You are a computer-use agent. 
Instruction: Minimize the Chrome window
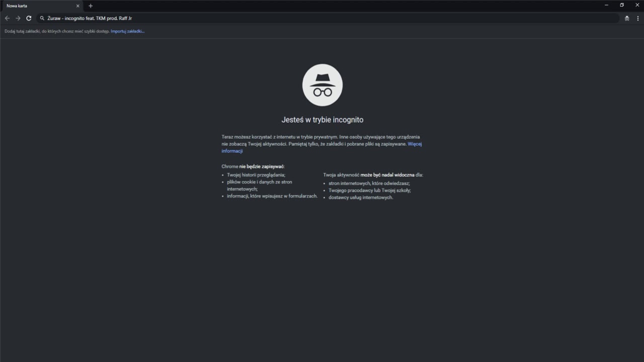606,5
